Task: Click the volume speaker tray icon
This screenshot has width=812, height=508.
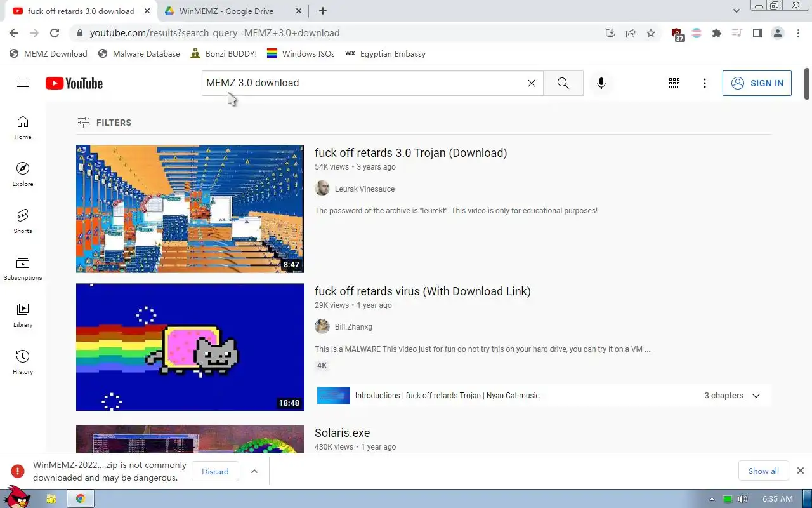Action: pyautogui.click(x=743, y=499)
